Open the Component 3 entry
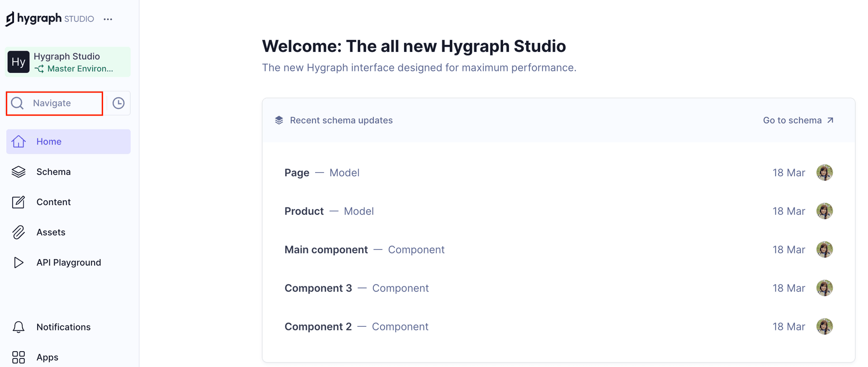The width and height of the screenshot is (868, 367). pos(558,288)
